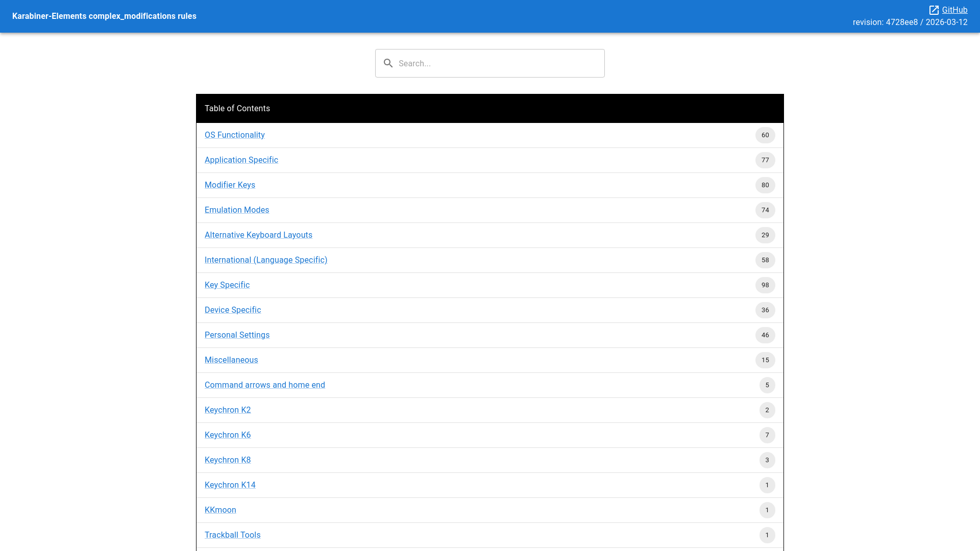
Task: Open Personal Settings link
Action: [237, 335]
